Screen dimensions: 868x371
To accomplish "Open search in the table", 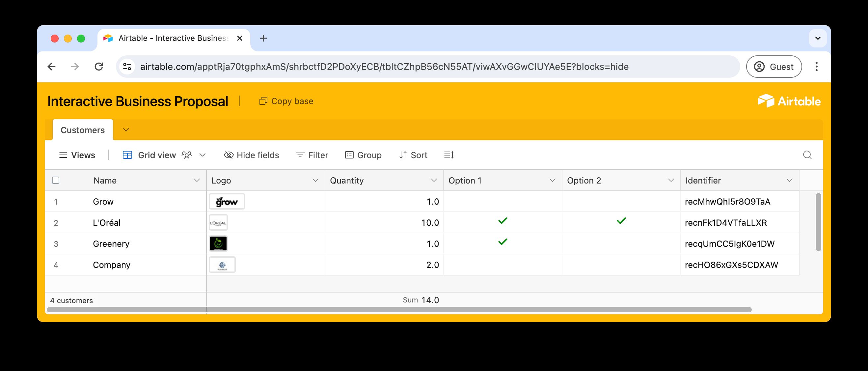I will tap(807, 155).
